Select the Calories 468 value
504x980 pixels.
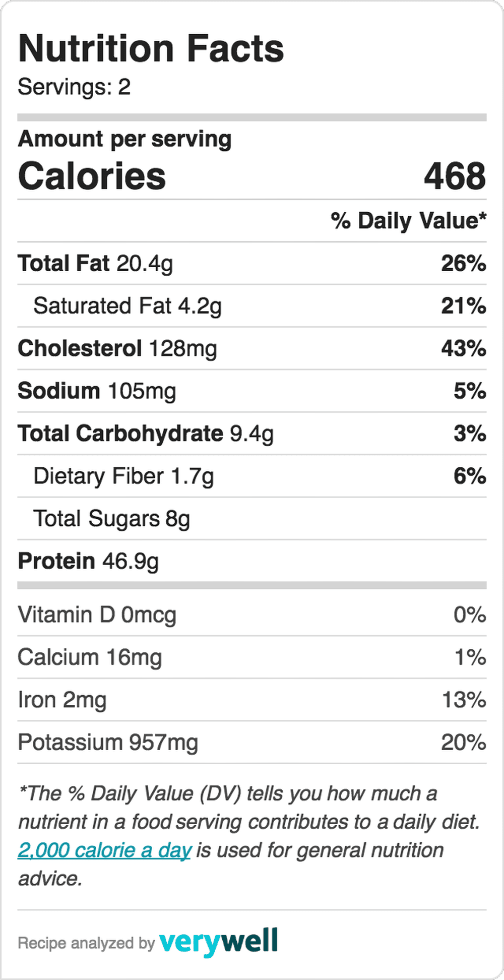[x=455, y=176]
